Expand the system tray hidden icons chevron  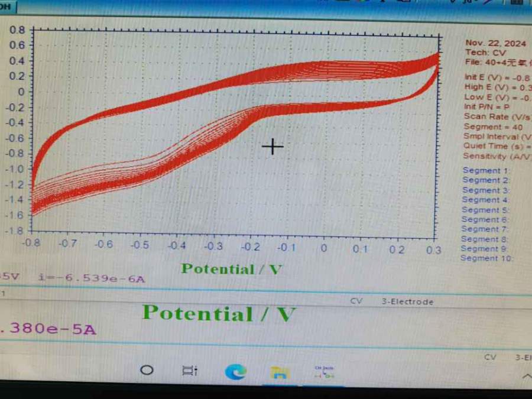(527, 376)
